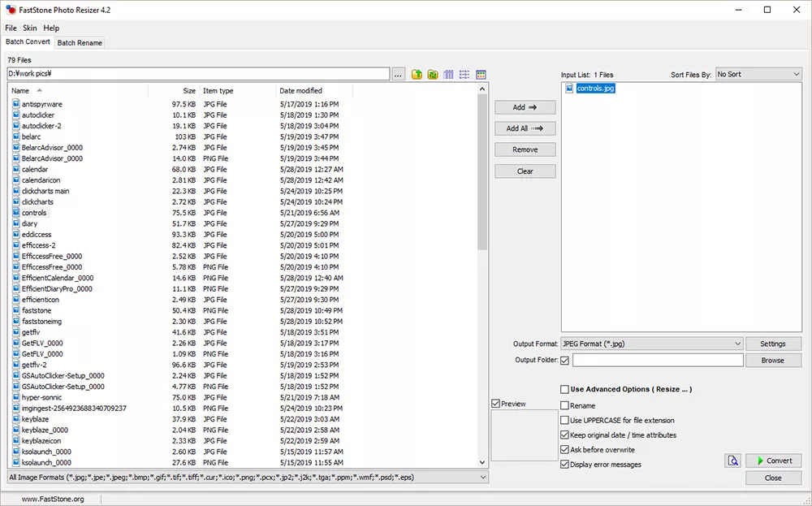Click the file icon beside efficienticon
The image size is (812, 506).
click(x=16, y=300)
